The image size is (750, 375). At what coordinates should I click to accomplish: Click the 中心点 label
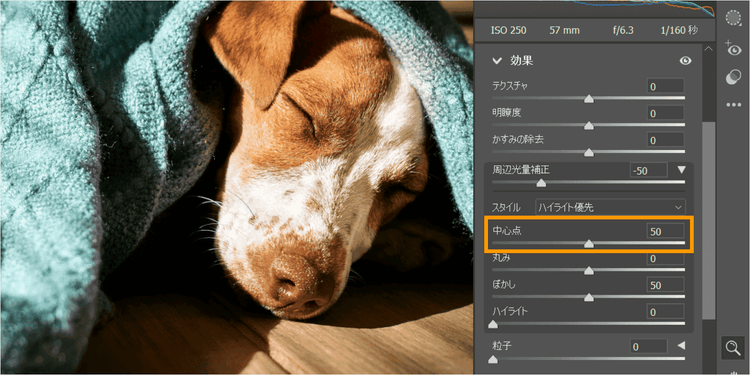pos(507,231)
